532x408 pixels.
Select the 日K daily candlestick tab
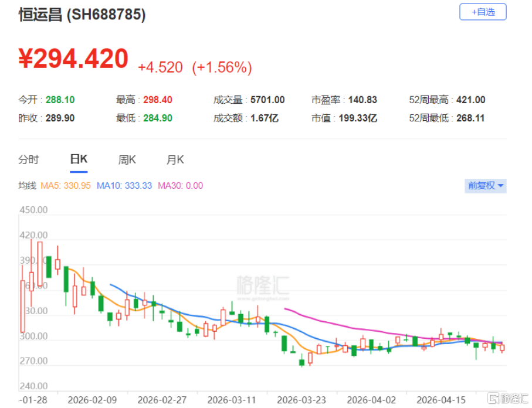pyautogui.click(x=79, y=159)
